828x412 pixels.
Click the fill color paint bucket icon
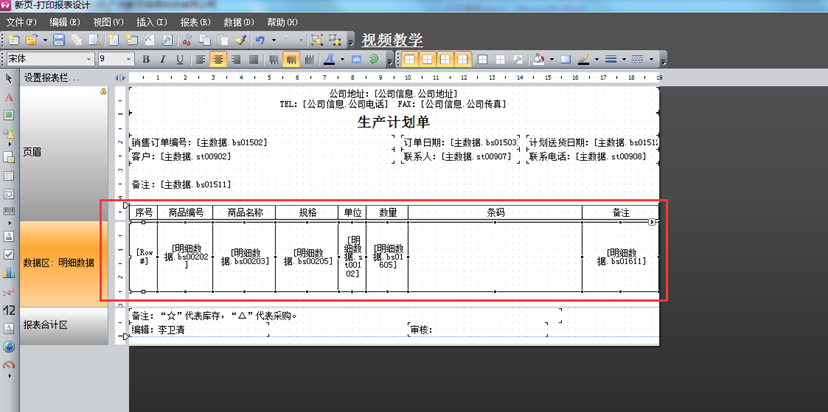coord(538,59)
